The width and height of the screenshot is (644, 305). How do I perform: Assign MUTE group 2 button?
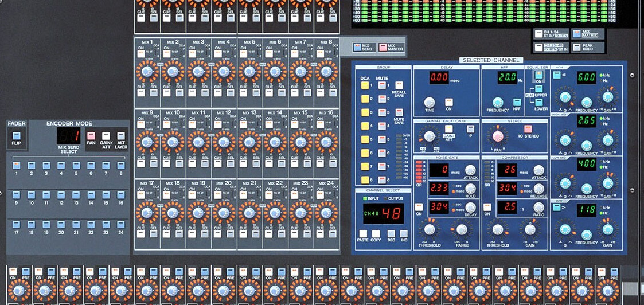382,99
